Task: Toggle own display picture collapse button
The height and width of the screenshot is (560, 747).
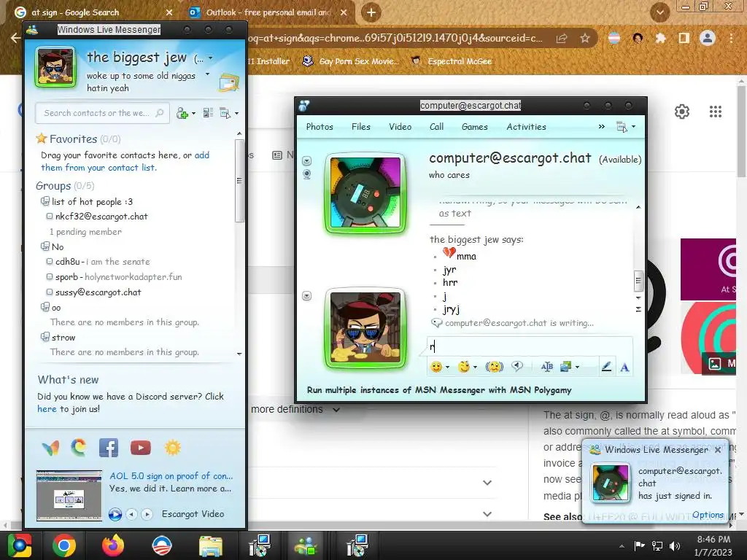Action: (307, 296)
